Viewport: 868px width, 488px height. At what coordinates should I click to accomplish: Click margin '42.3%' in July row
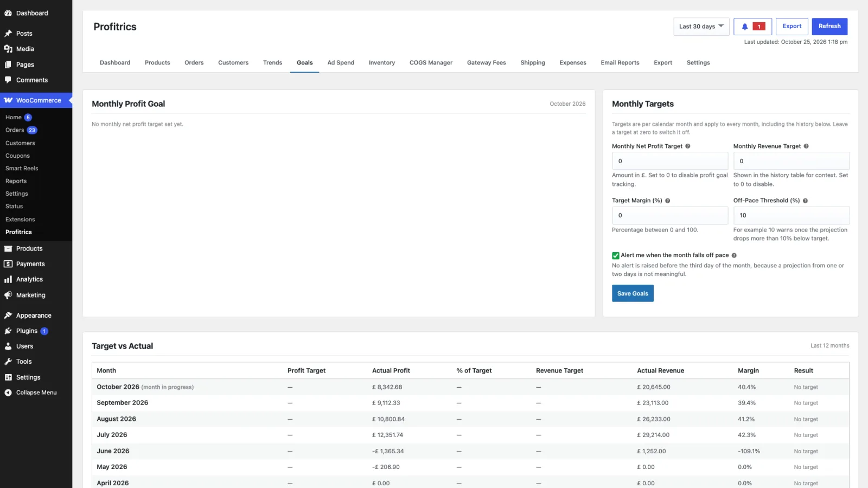point(746,435)
